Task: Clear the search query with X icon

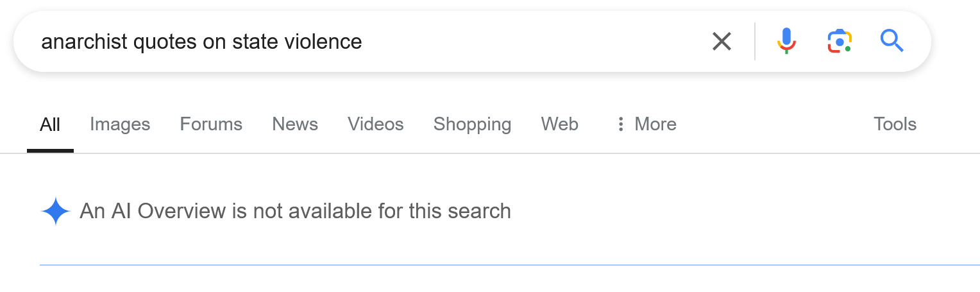Action: (x=722, y=42)
